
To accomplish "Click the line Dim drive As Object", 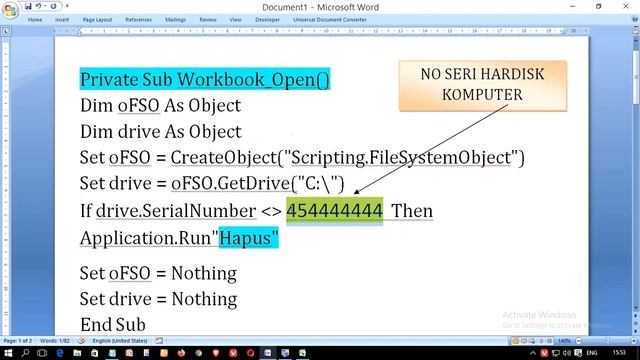I will (x=161, y=132).
